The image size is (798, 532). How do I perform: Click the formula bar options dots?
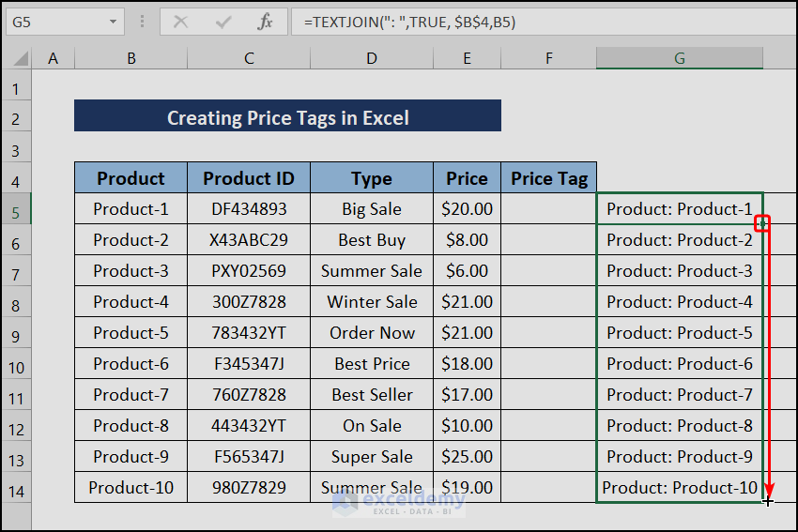click(142, 22)
